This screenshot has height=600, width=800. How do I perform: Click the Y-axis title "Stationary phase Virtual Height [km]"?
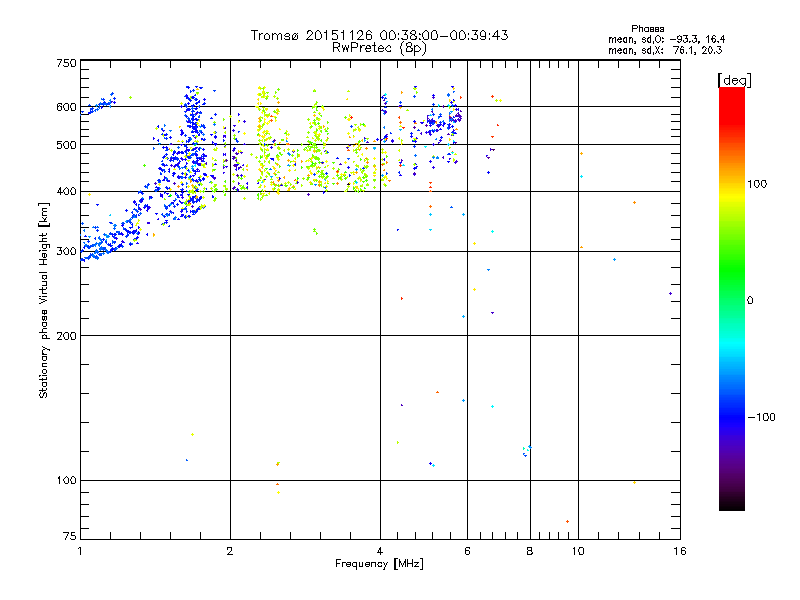tap(44, 301)
